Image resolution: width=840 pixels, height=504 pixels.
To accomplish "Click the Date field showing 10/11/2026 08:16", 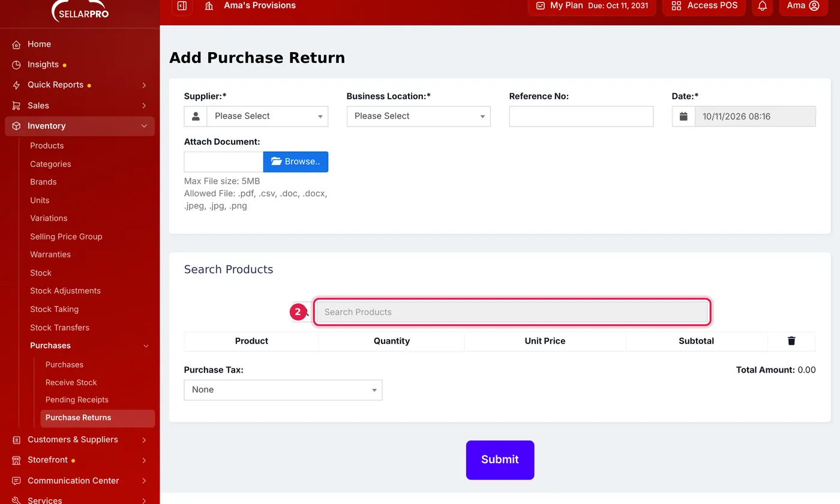I will click(x=755, y=116).
